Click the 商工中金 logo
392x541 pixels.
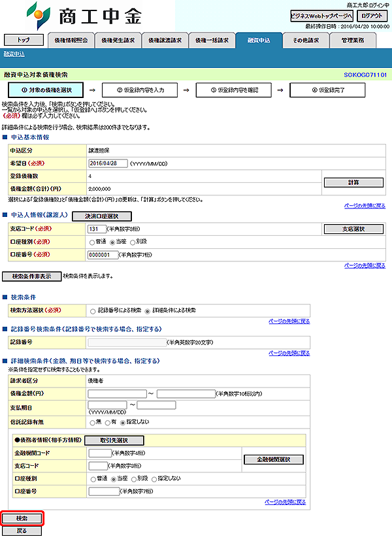(84, 16)
